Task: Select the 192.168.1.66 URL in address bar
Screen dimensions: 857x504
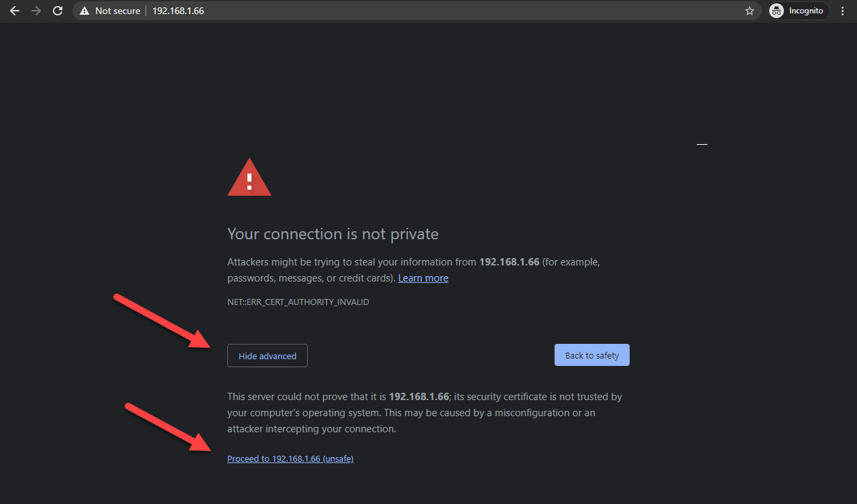Action: (178, 11)
